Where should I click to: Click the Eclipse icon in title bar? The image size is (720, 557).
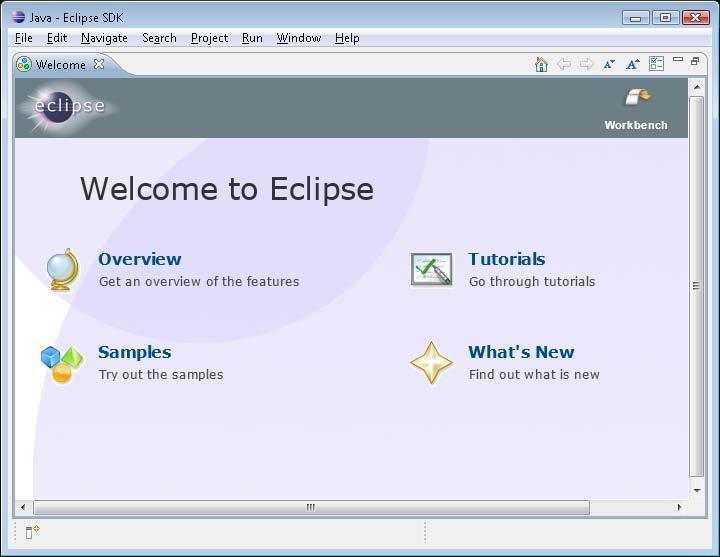(x=18, y=17)
